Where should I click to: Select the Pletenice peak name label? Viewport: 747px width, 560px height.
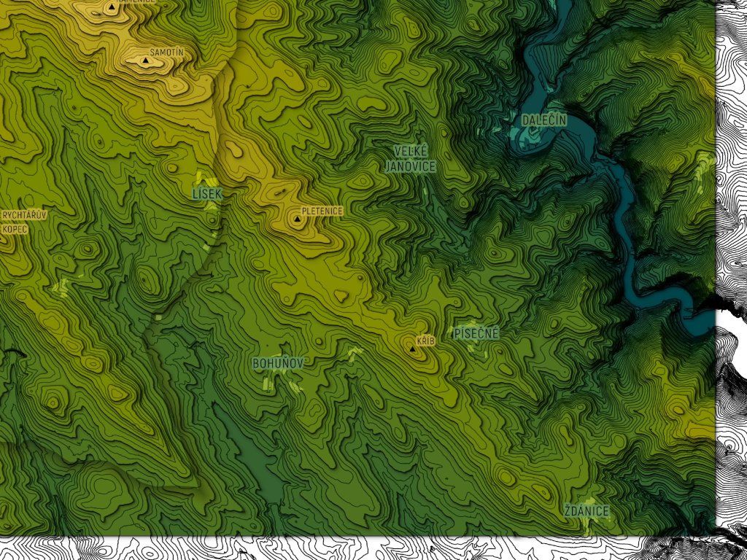click(x=322, y=211)
